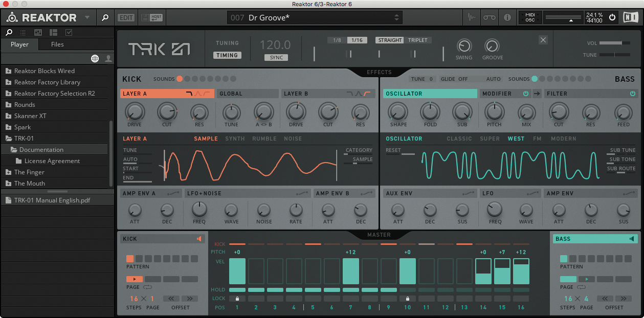Mute the BASS track speaker icon

(x=632, y=239)
